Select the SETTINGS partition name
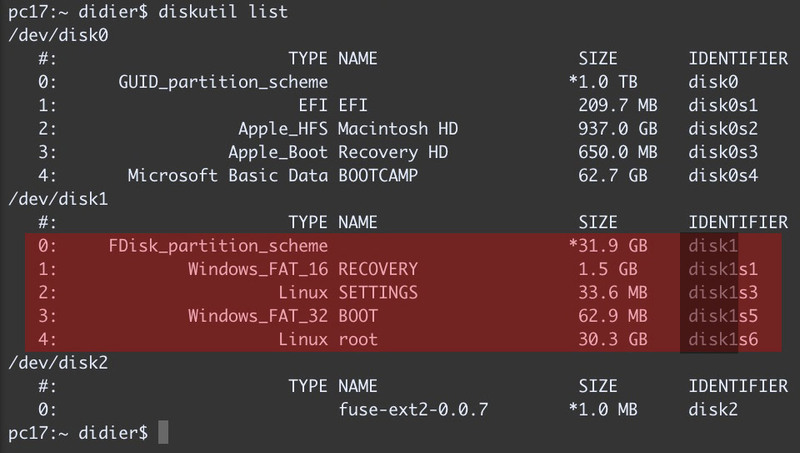Screen dimensions: 800x453 tap(378, 293)
